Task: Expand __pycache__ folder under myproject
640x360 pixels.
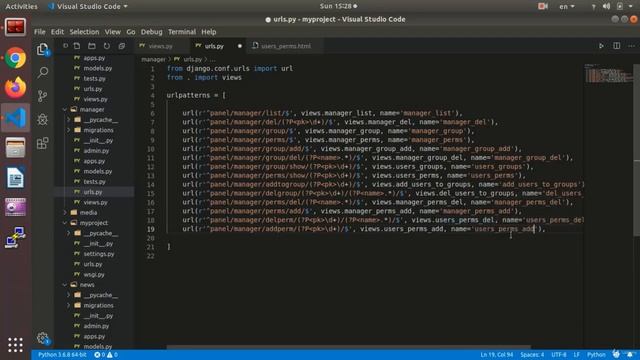Action: click(x=69, y=233)
